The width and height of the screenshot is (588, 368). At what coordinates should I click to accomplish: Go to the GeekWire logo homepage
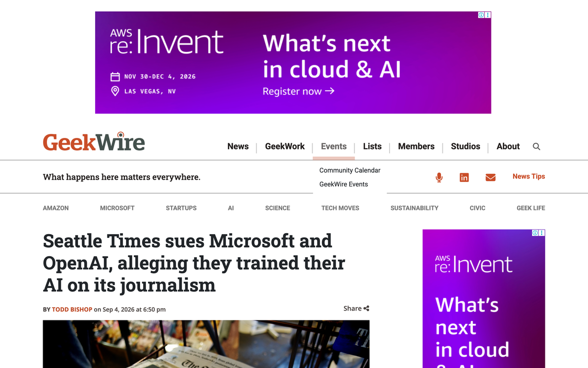(x=94, y=142)
